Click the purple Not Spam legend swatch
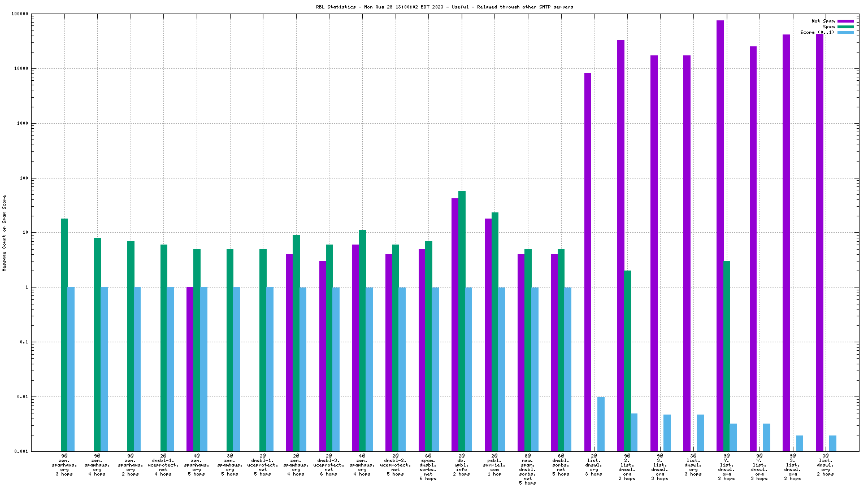This screenshot has width=868, height=488. (x=845, y=21)
